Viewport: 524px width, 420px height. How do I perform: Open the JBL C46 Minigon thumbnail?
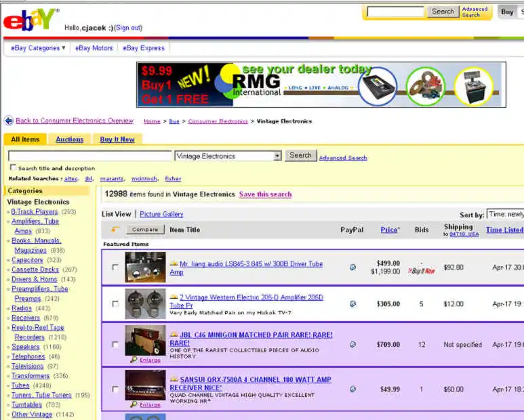pos(145,340)
